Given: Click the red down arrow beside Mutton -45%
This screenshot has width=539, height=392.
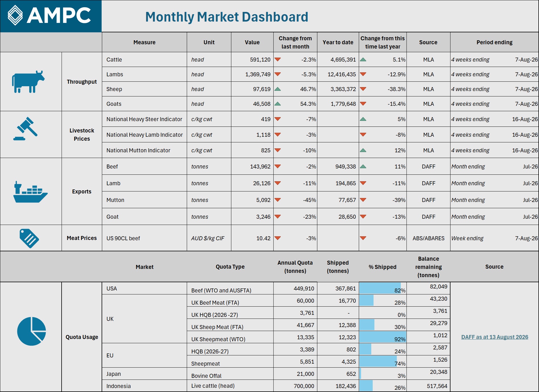Looking at the screenshot, I should [x=278, y=200].
